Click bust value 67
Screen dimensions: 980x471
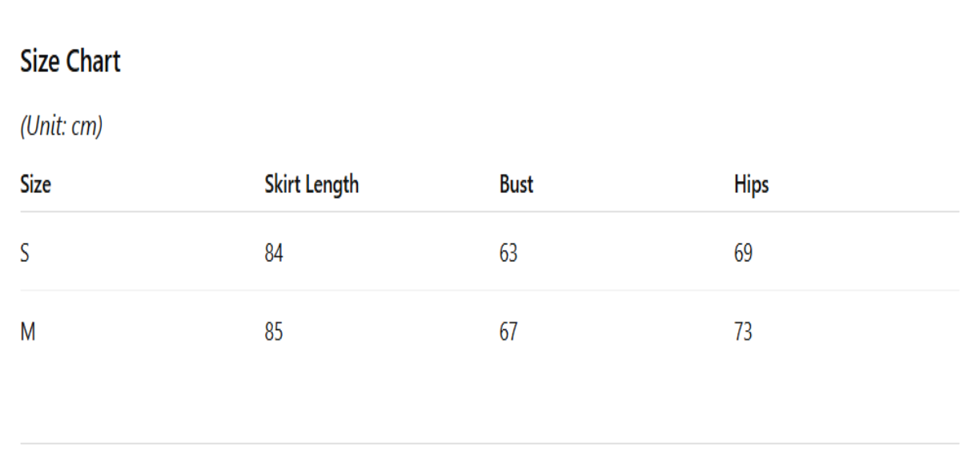click(x=508, y=332)
